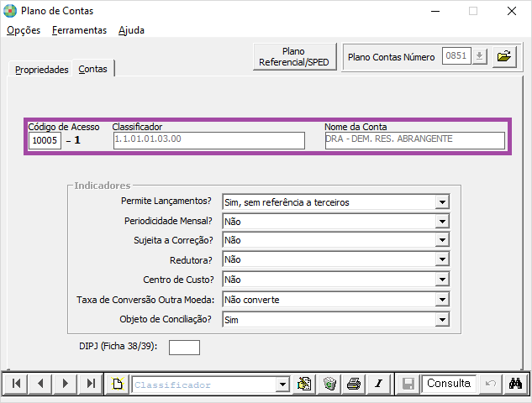The image size is (532, 403).
Task: Click the italic I toolbar icon
Action: pyautogui.click(x=379, y=384)
